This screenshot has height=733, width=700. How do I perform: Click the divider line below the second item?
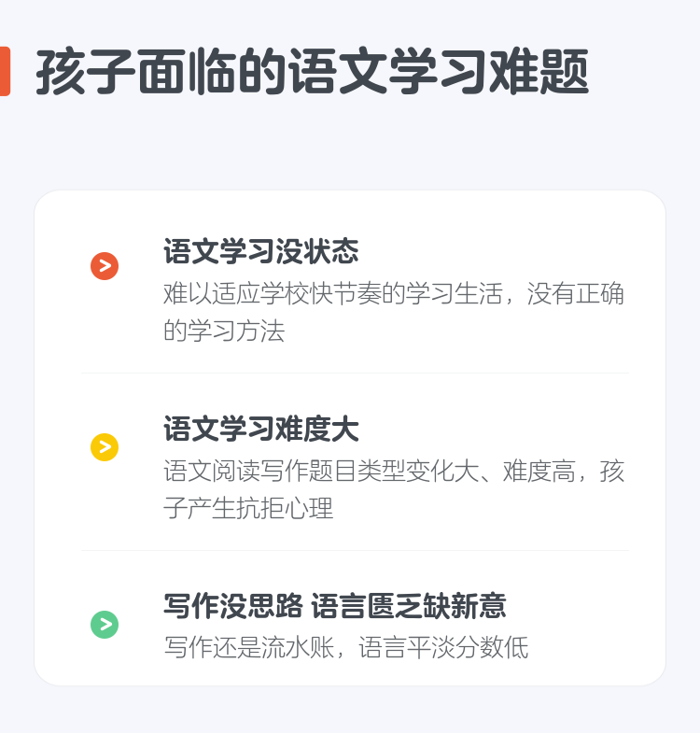point(355,550)
